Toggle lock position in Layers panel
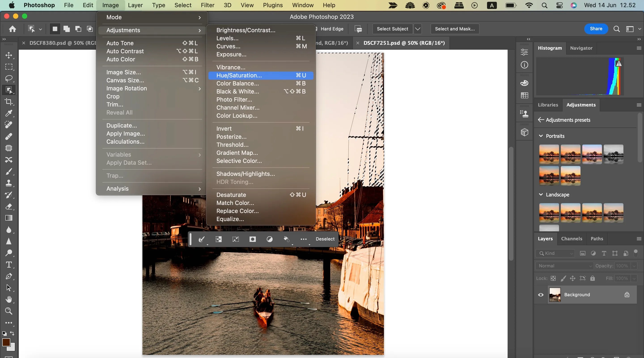Image resolution: width=644 pixels, height=358 pixels. tap(572, 278)
